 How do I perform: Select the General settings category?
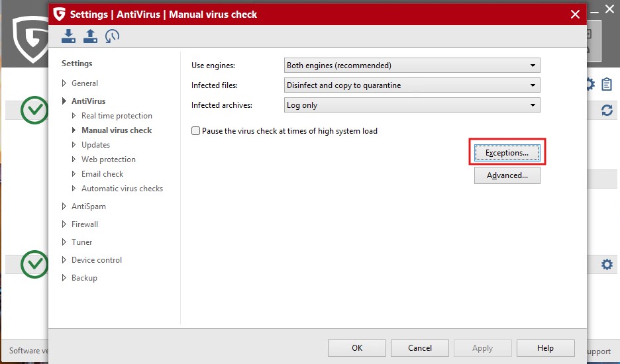pos(85,83)
